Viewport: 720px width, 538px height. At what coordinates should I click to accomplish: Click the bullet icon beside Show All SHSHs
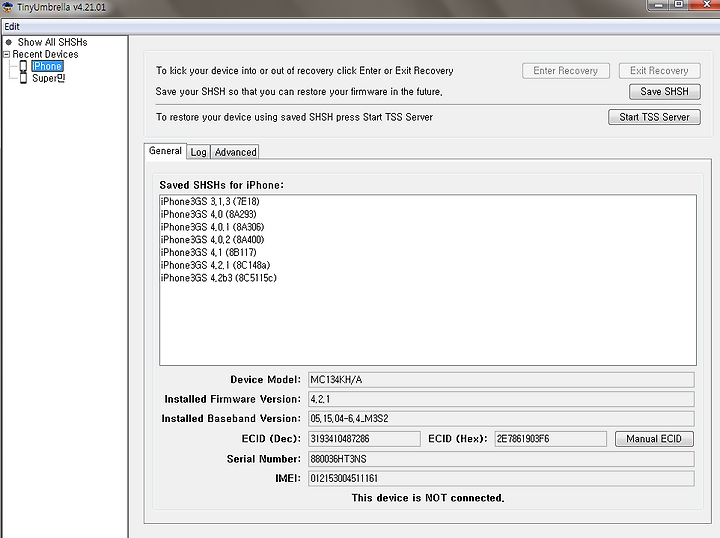click(9, 42)
